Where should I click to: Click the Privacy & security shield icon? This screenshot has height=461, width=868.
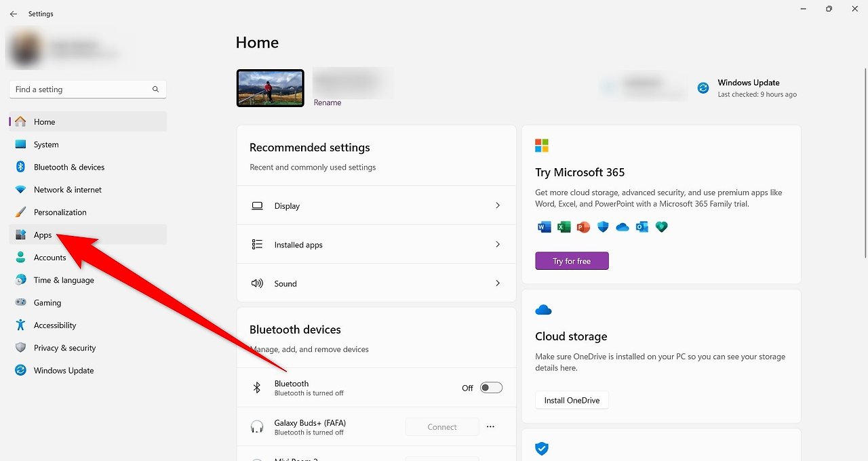point(20,348)
